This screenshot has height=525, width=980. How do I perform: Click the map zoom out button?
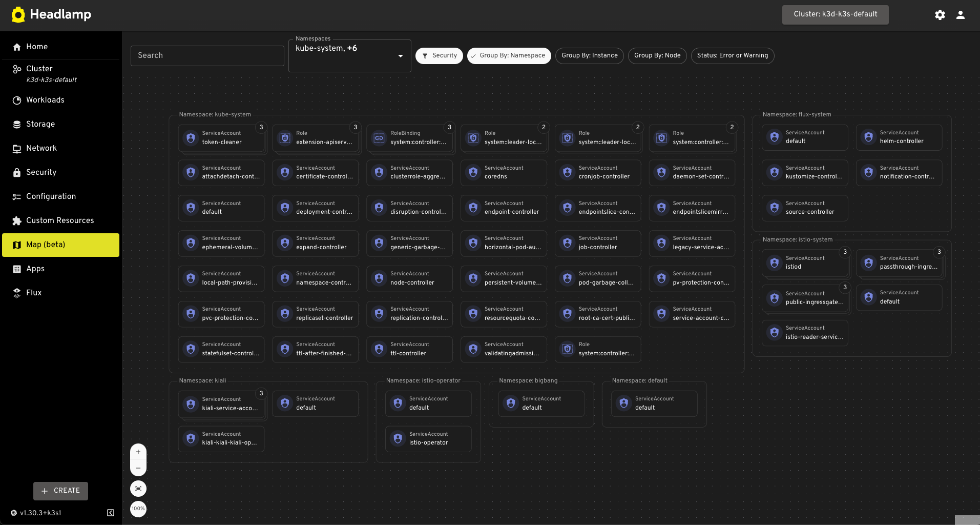pos(138,468)
